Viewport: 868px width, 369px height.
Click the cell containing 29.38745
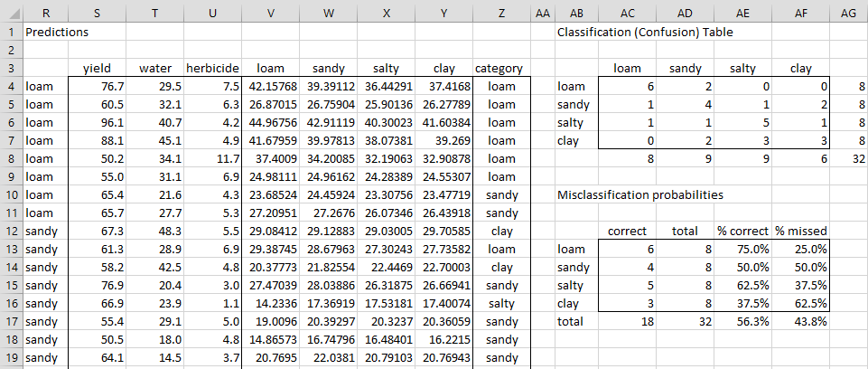(x=271, y=250)
